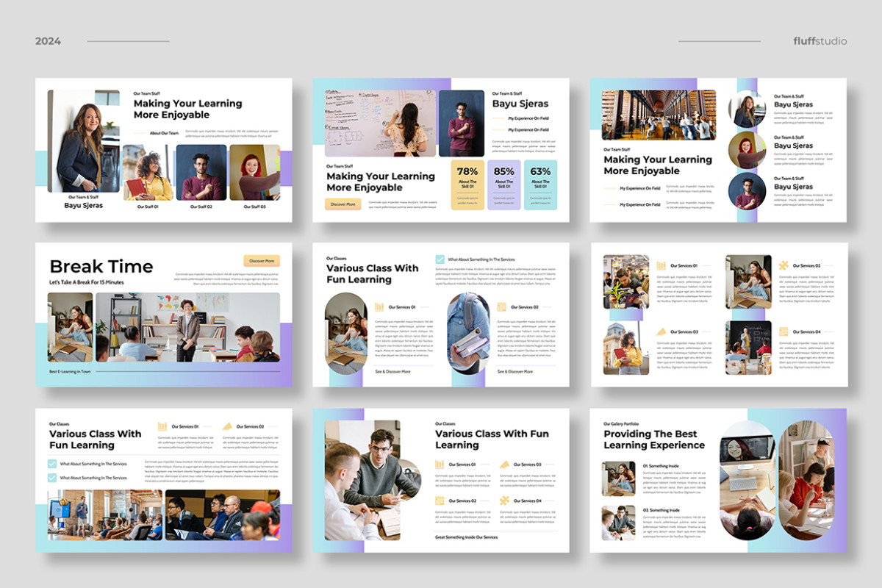Screen dimensions: 882x588
Task: Click the yellow 78% skill card
Action: [467, 185]
